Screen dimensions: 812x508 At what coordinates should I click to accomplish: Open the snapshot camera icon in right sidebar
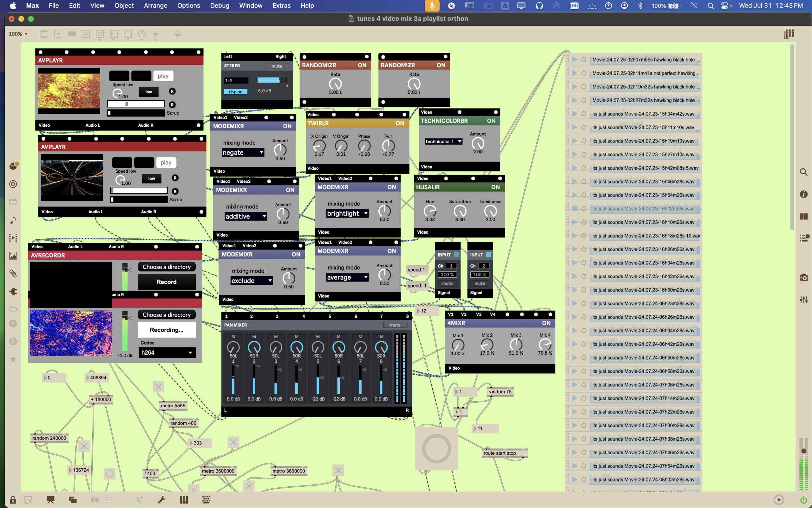804,277
